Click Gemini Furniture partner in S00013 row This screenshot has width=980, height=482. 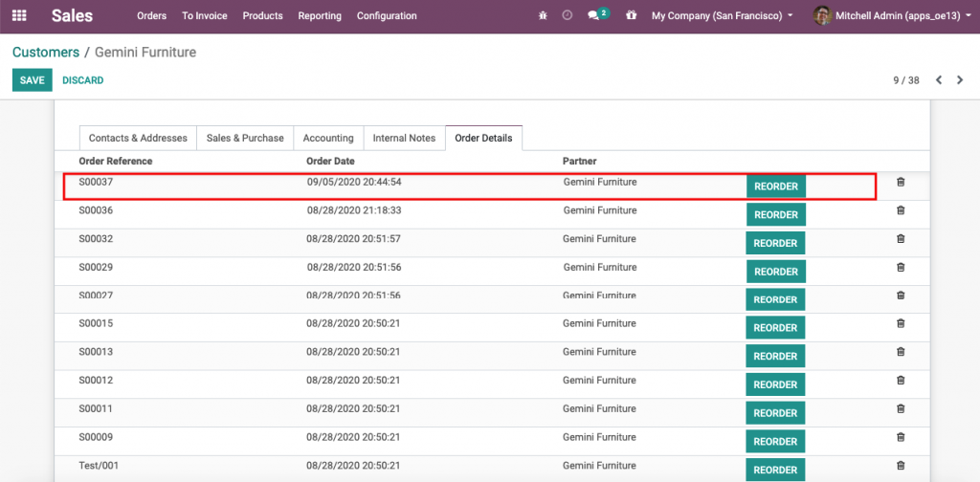pyautogui.click(x=599, y=352)
